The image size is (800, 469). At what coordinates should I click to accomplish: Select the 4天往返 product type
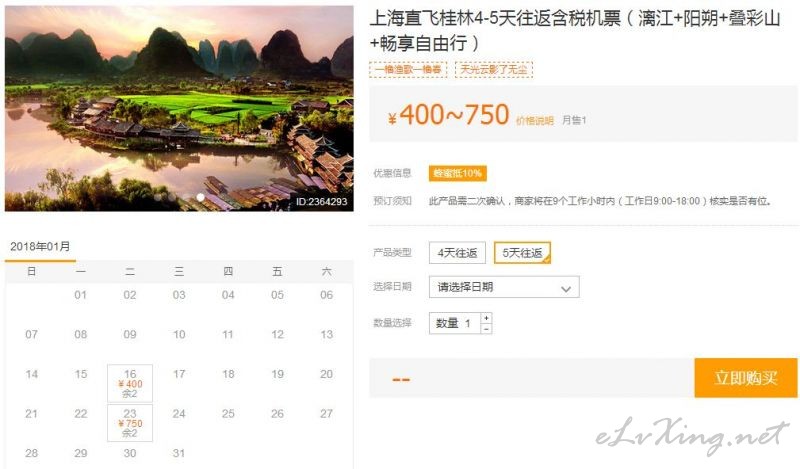(457, 253)
